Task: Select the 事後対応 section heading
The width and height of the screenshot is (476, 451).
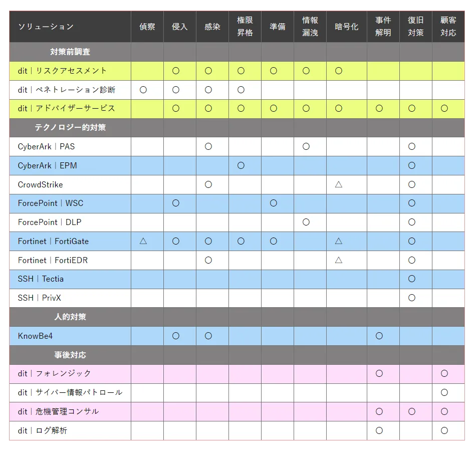Action: (x=70, y=355)
